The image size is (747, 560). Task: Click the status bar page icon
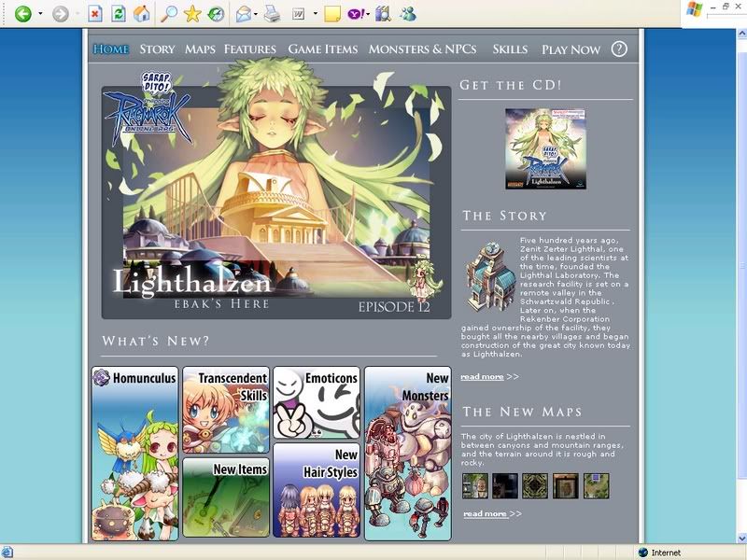(7, 553)
